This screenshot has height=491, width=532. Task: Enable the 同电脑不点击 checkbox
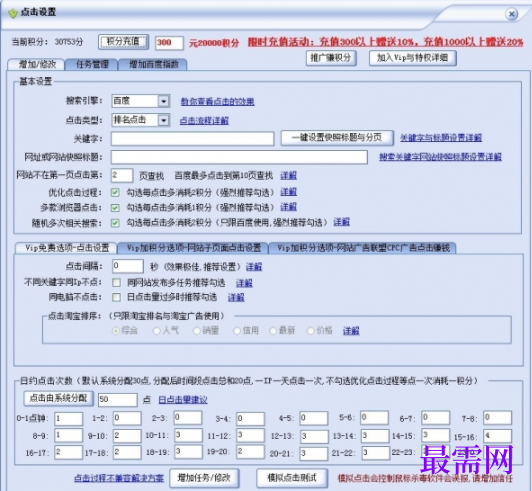pyautogui.click(x=116, y=297)
